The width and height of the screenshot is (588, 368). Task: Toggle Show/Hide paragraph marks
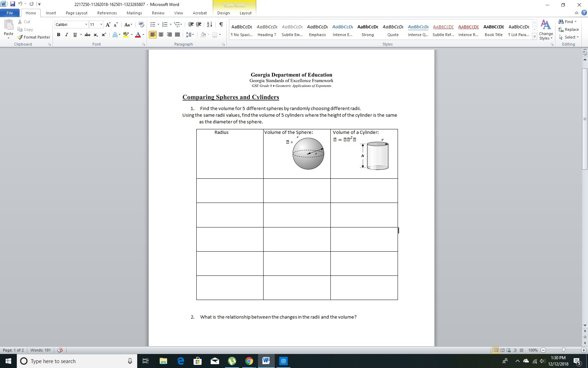221,25
